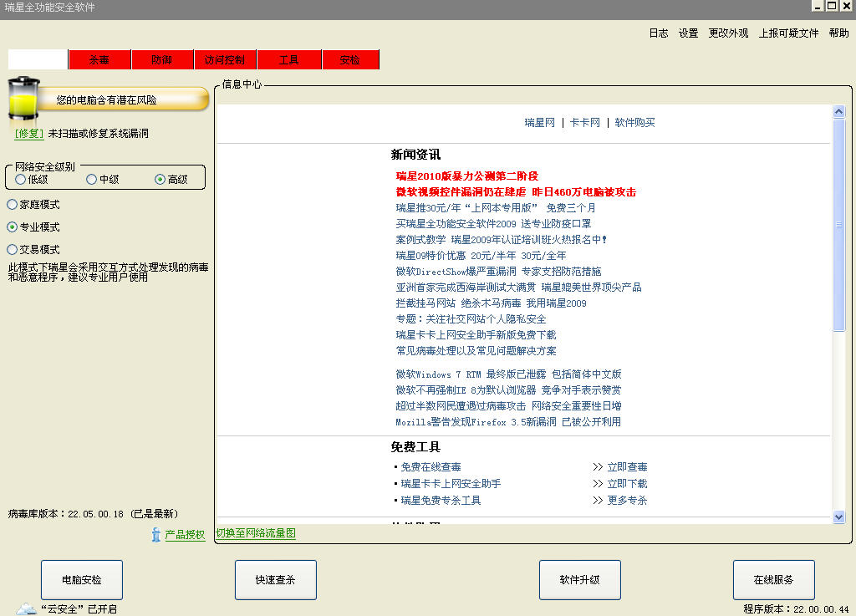
Task: Open news 微软不再强制IE 8为默认浏览器
Action: [508, 390]
